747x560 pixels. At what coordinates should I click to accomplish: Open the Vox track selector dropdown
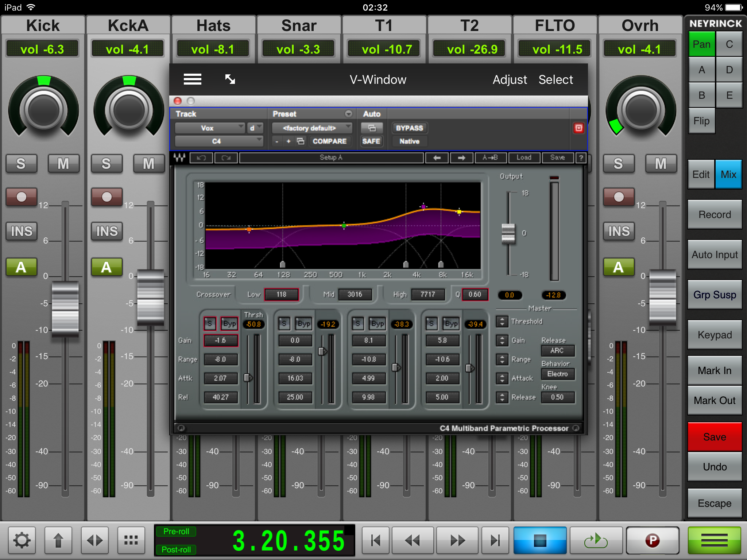pyautogui.click(x=210, y=128)
